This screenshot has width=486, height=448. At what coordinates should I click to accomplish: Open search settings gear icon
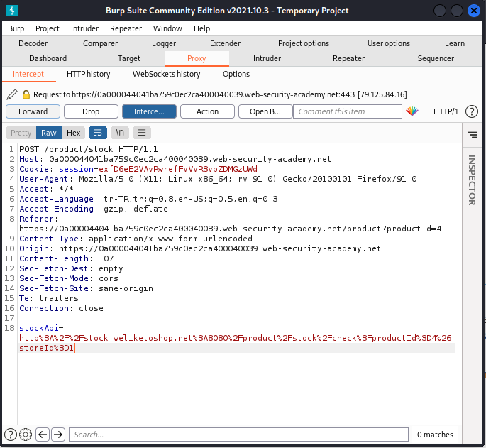pos(26,435)
